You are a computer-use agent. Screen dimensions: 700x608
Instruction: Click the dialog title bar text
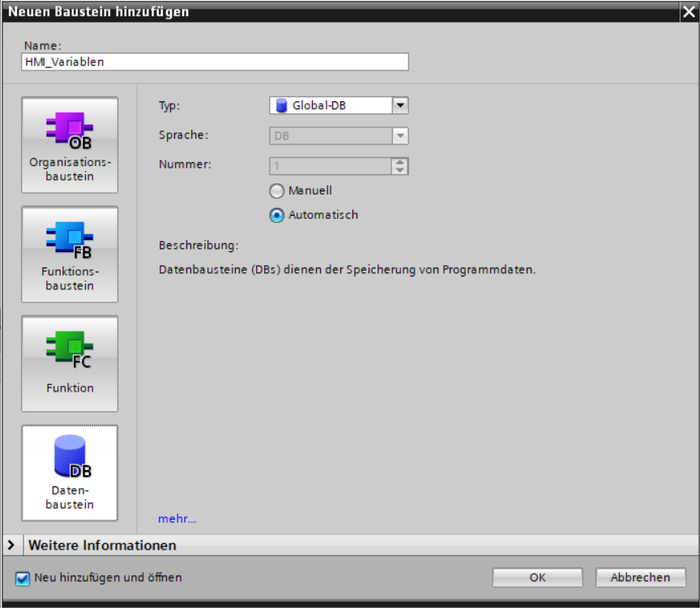click(x=99, y=11)
